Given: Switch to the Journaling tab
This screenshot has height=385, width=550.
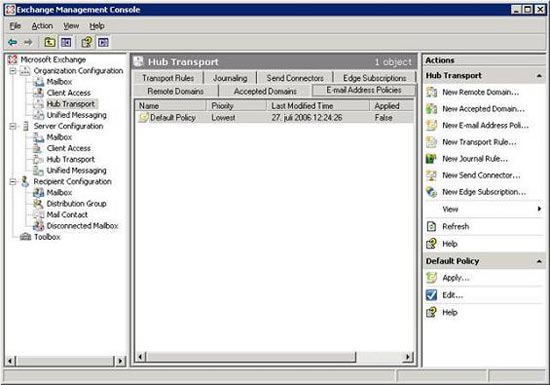Looking at the screenshot, I should click(x=230, y=78).
